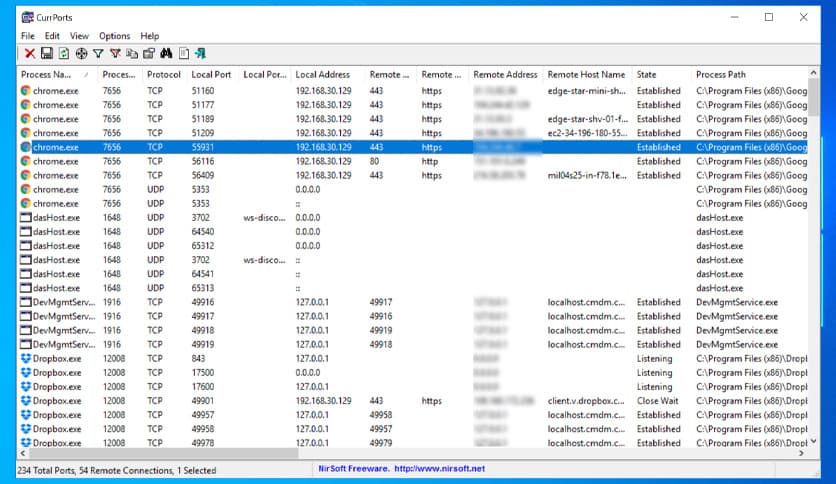Click the horizontal scrollbar right arrow
This screenshot has height=484, width=836.
click(801, 453)
